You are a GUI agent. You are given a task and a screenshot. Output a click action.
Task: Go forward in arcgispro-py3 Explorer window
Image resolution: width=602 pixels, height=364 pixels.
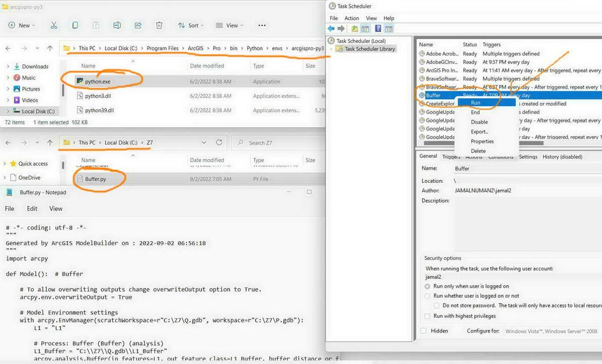point(24,48)
